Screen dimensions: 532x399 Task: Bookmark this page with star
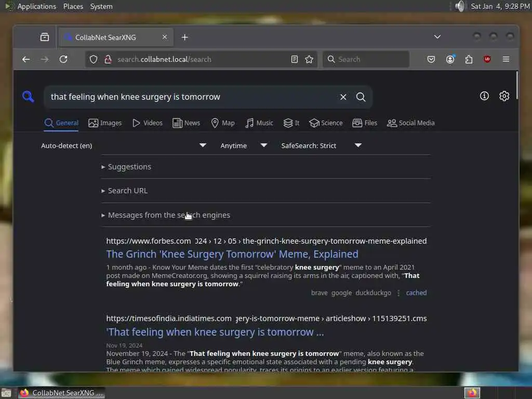(309, 59)
